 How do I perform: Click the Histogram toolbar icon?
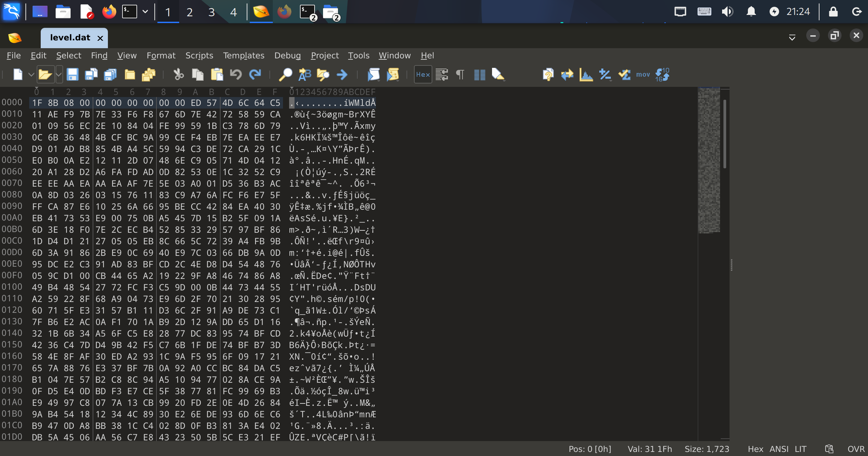point(586,75)
